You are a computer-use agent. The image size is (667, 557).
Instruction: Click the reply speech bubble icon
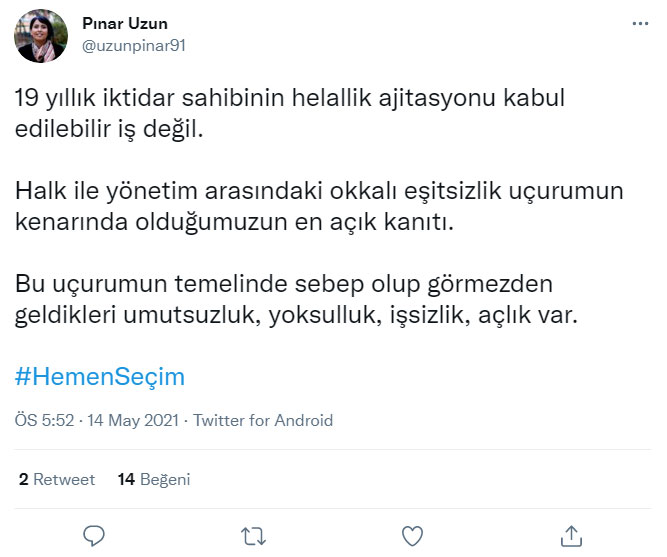94,534
